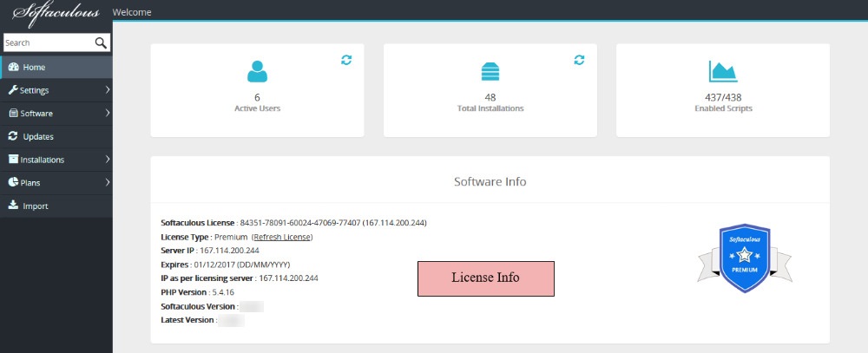Click the search magnifier icon
Image resolution: width=868 pixels, height=353 pixels.
(101, 42)
